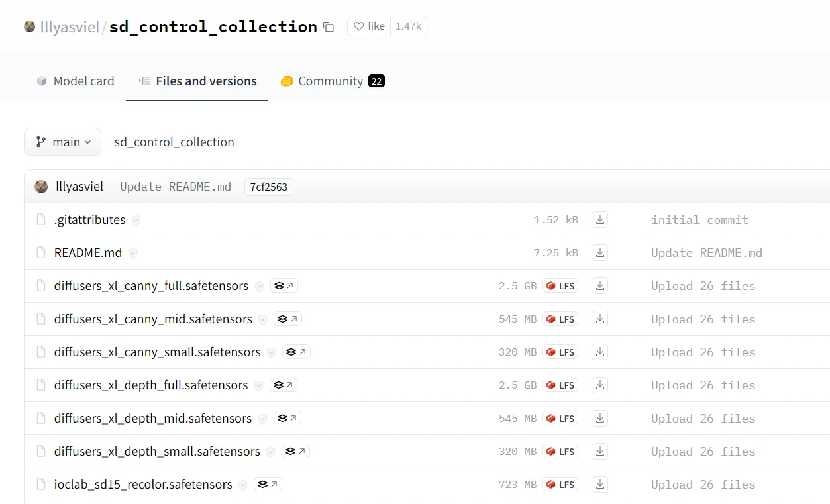Click the safe shield on diffusers_xl_depth_small
The image size is (830, 504).
click(270, 452)
